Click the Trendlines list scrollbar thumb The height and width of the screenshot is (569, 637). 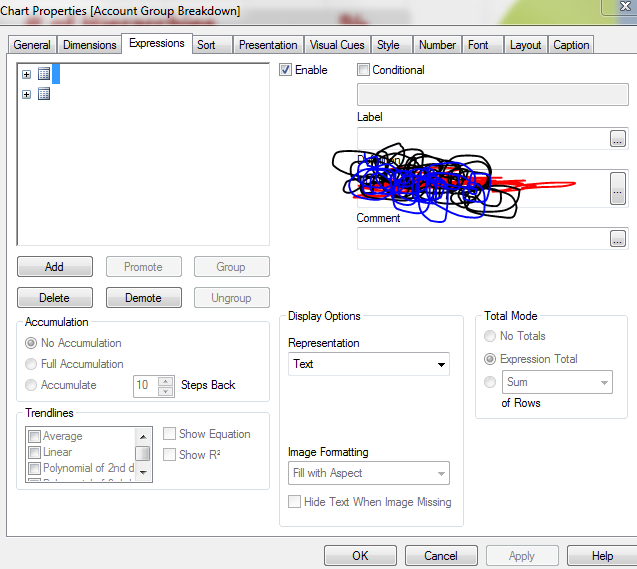[x=143, y=453]
